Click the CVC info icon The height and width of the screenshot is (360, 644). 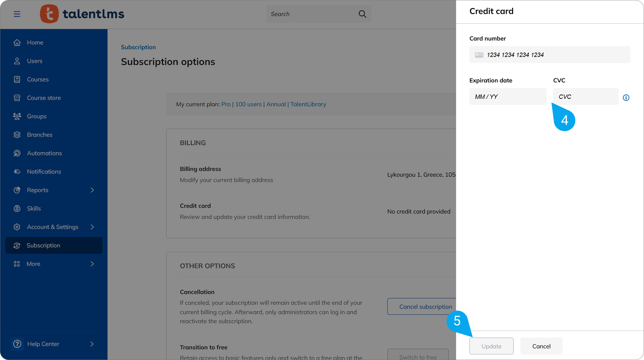pyautogui.click(x=626, y=97)
